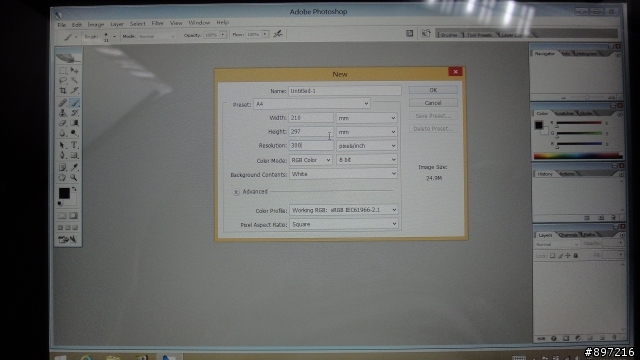The width and height of the screenshot is (640, 360).
Task: Toggle the Brushes palette icon in options bar
Action: [409, 33]
